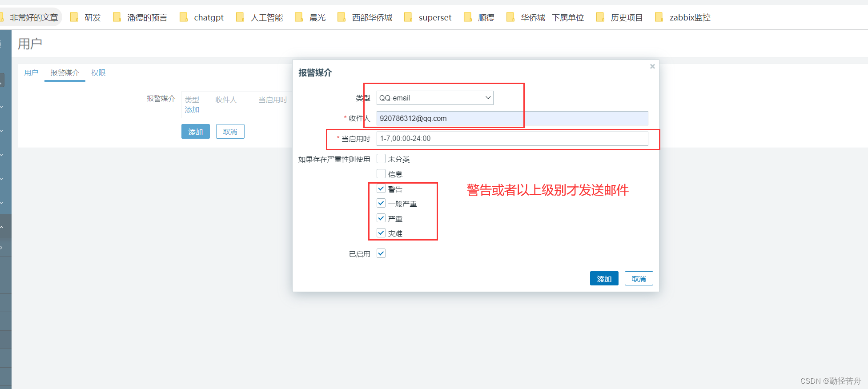
Task: Open the 研发 bookmark folder
Action: pyautogui.click(x=86, y=17)
